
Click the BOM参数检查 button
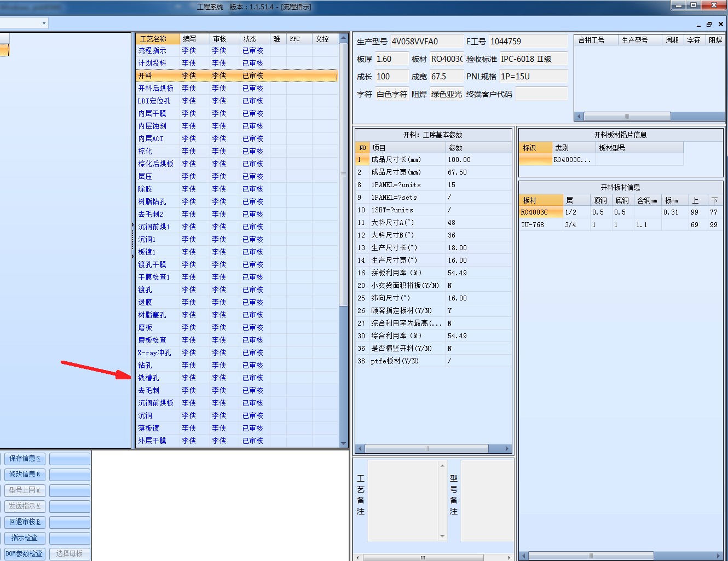(x=25, y=554)
